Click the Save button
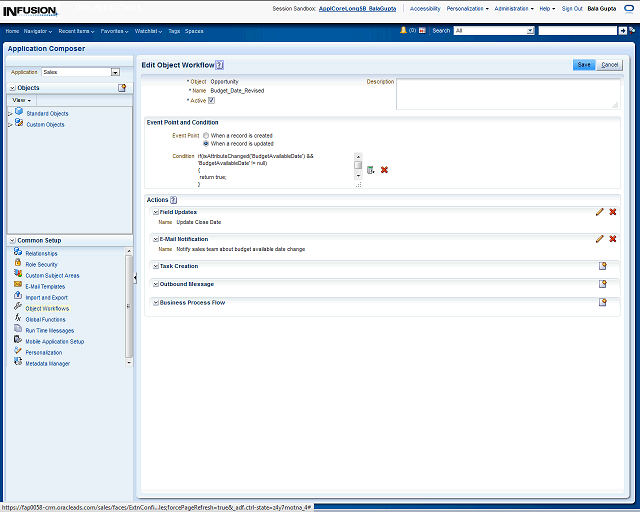The height and width of the screenshot is (512, 640). 583,64
